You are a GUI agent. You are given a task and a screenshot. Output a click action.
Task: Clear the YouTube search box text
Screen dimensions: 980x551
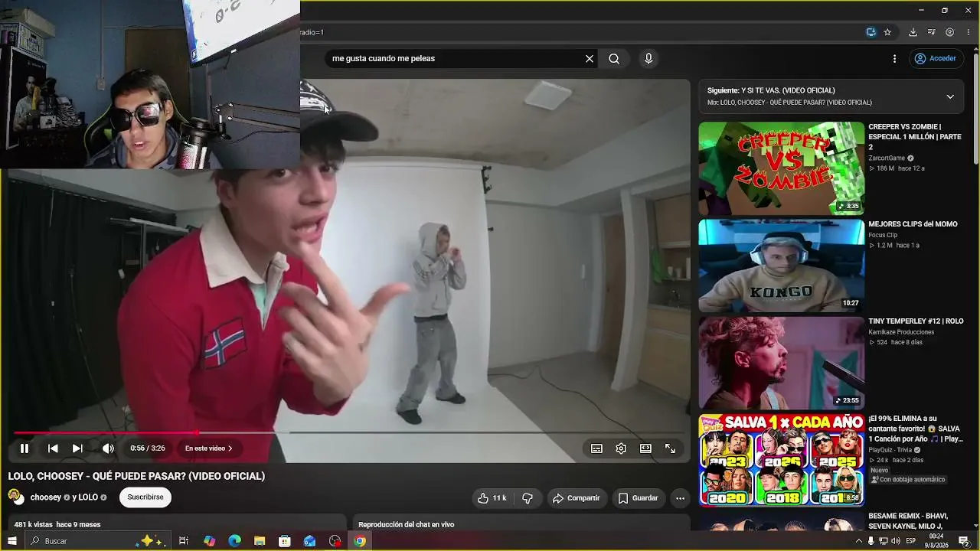590,59
